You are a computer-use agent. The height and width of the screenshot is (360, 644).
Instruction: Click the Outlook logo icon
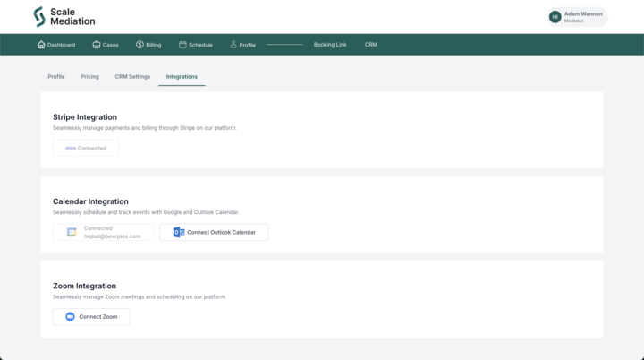pos(179,232)
